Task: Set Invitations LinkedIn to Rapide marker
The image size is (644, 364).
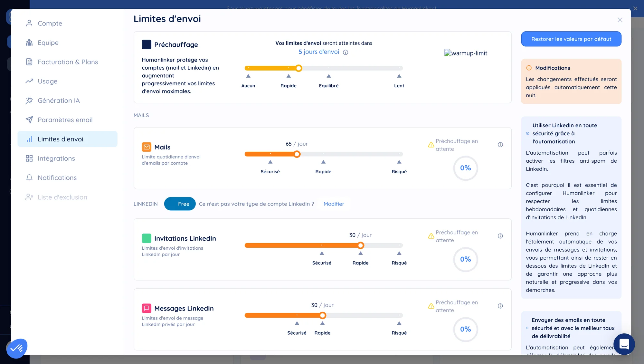Action: coord(361,254)
